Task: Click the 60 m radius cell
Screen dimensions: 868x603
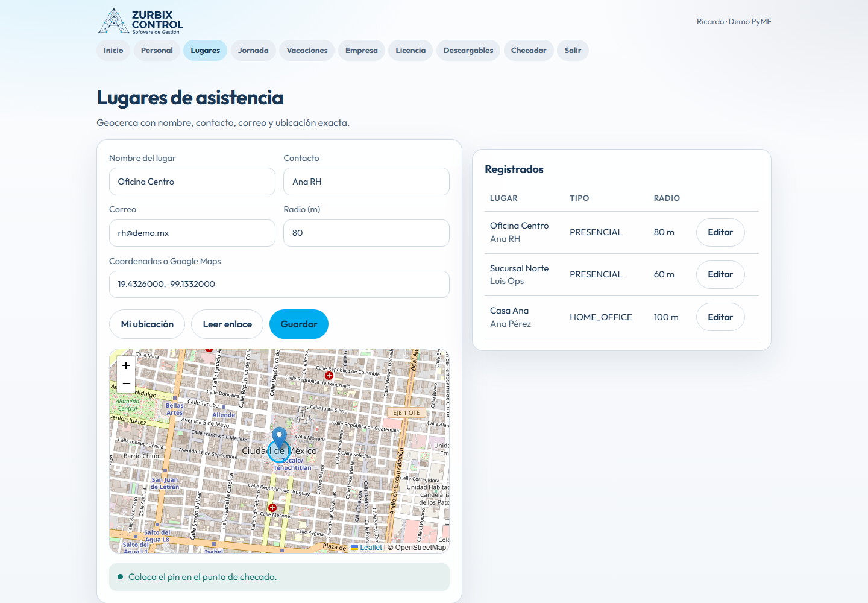Action: [x=664, y=274]
